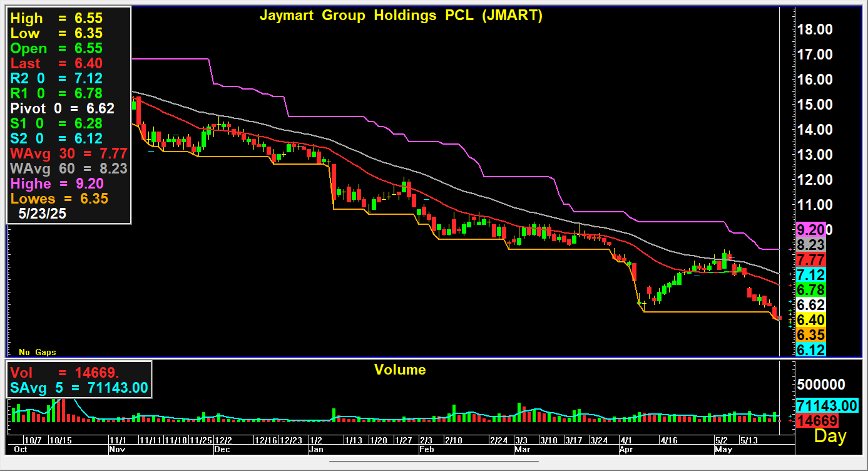The width and height of the screenshot is (868, 471).
Task: Click the yellow 6.40 last price tag on axis
Action: pyautogui.click(x=811, y=319)
